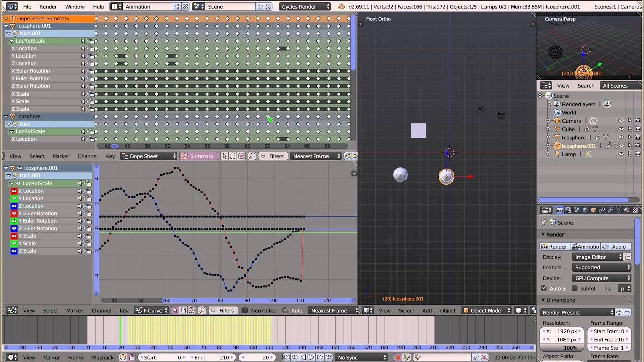The image size is (644, 362).
Task: Open the Dope Sheet Key menu
Action: pyautogui.click(x=110, y=156)
